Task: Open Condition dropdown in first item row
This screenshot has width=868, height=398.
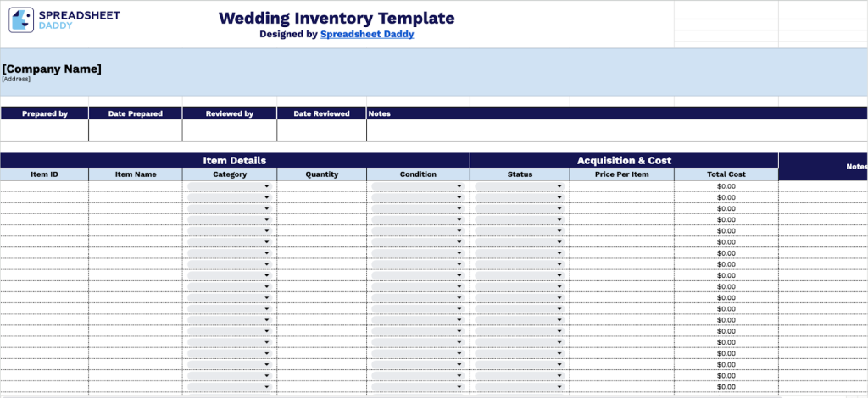Action: [459, 186]
